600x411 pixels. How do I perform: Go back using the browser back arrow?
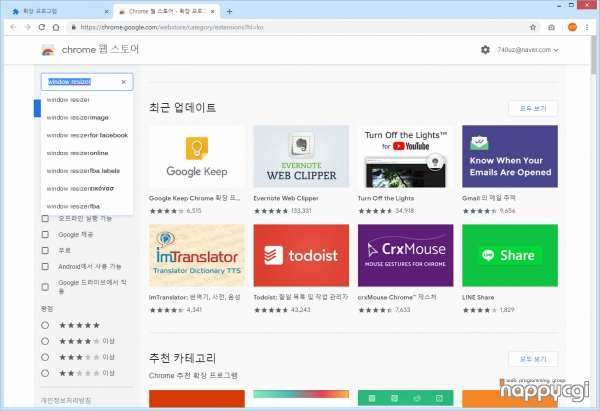(13, 27)
